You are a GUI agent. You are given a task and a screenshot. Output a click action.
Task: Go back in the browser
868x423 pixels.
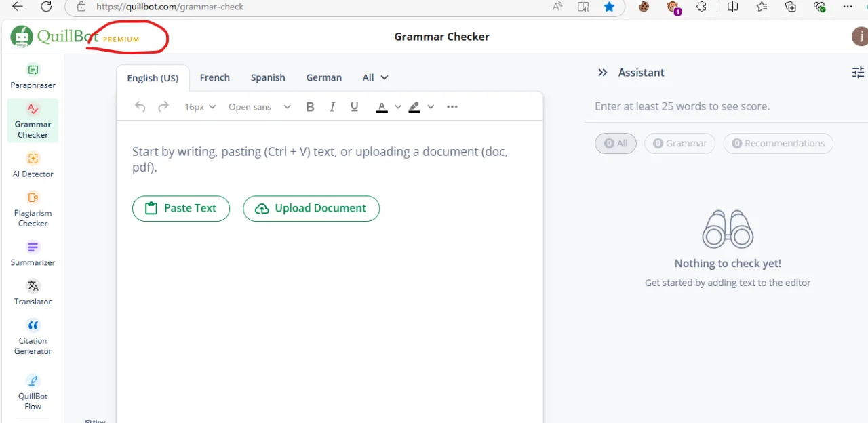coord(18,7)
